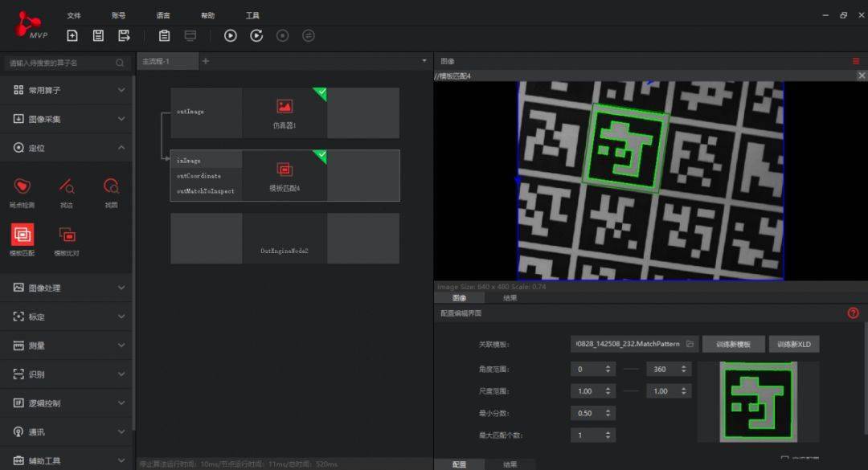Viewport: 868px width, 470px height.
Task: Select the 图像 tab below the image viewer
Action: tap(460, 298)
